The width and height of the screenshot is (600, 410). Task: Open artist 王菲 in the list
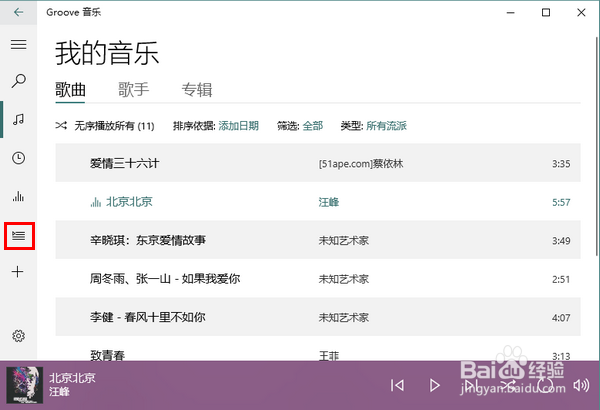329,356
